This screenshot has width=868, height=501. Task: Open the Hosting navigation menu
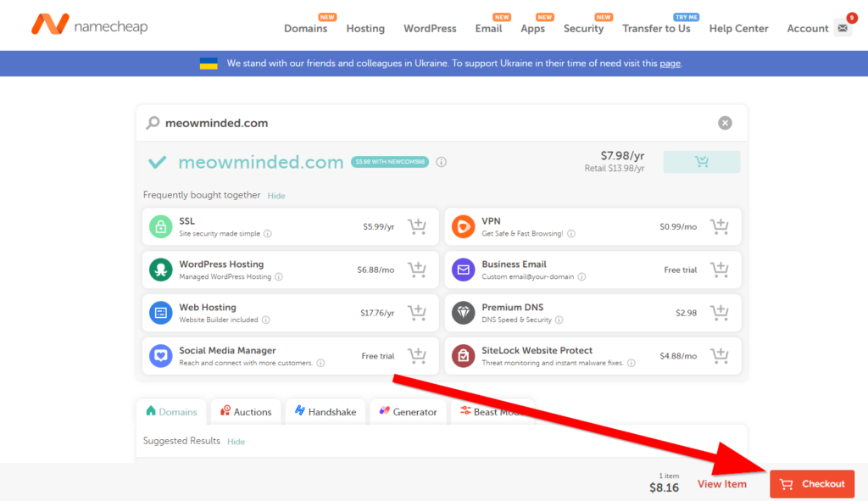point(365,28)
